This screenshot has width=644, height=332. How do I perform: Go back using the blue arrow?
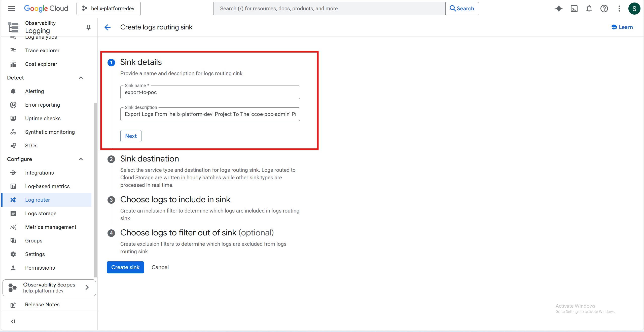click(108, 27)
